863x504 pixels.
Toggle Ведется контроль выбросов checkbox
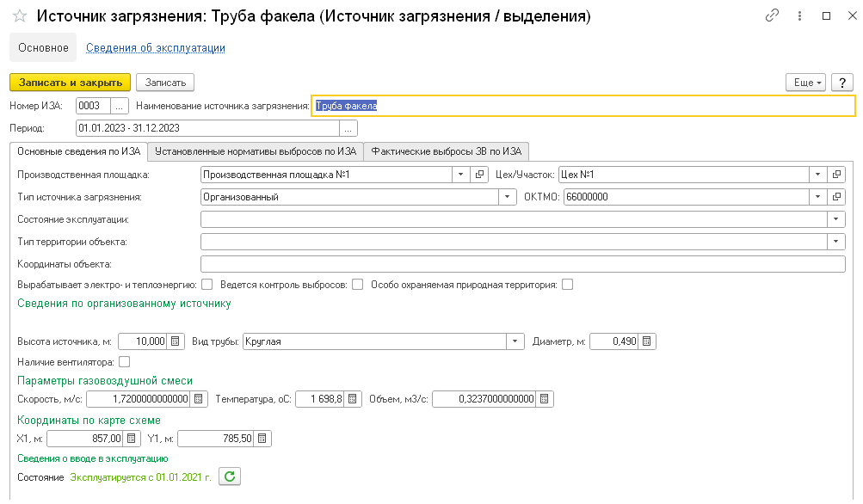pos(358,285)
